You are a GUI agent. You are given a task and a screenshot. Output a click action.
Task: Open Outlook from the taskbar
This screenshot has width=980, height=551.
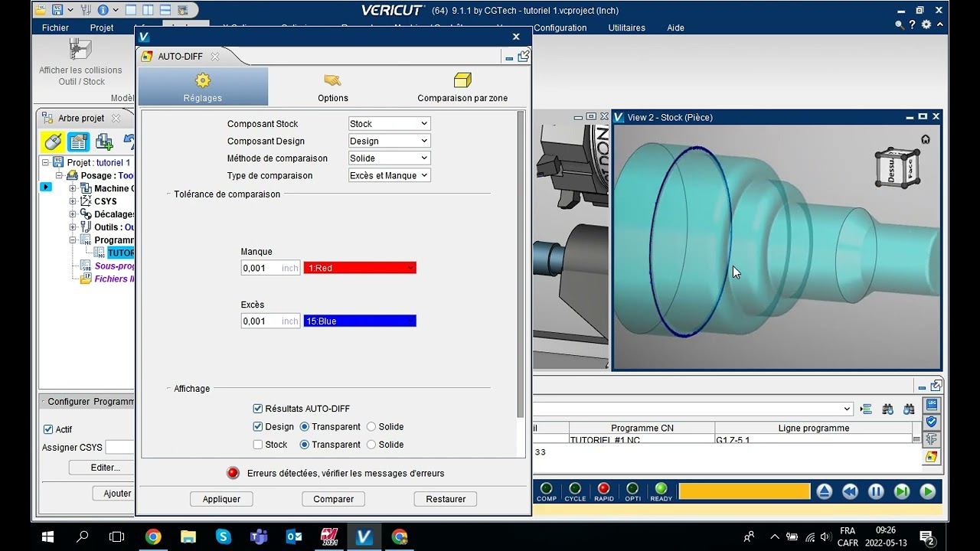pyautogui.click(x=294, y=536)
